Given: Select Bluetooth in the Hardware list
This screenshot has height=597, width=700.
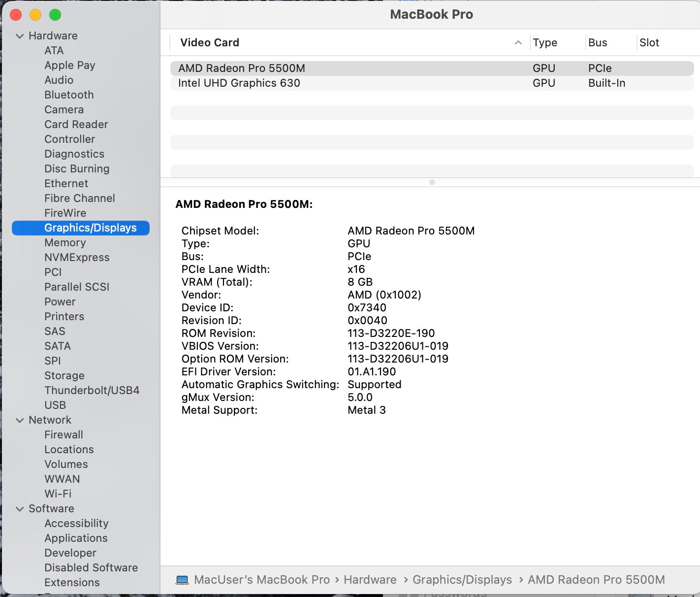Looking at the screenshot, I should coord(69,95).
